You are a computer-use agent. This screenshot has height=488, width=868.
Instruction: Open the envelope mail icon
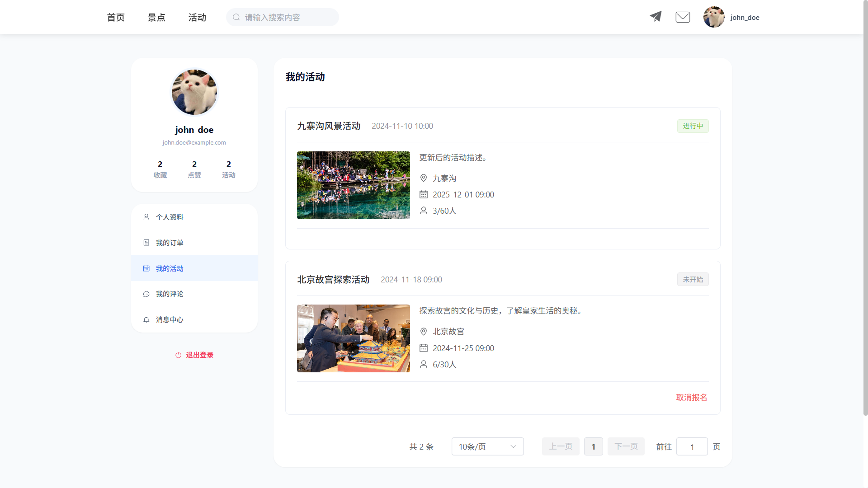click(683, 17)
